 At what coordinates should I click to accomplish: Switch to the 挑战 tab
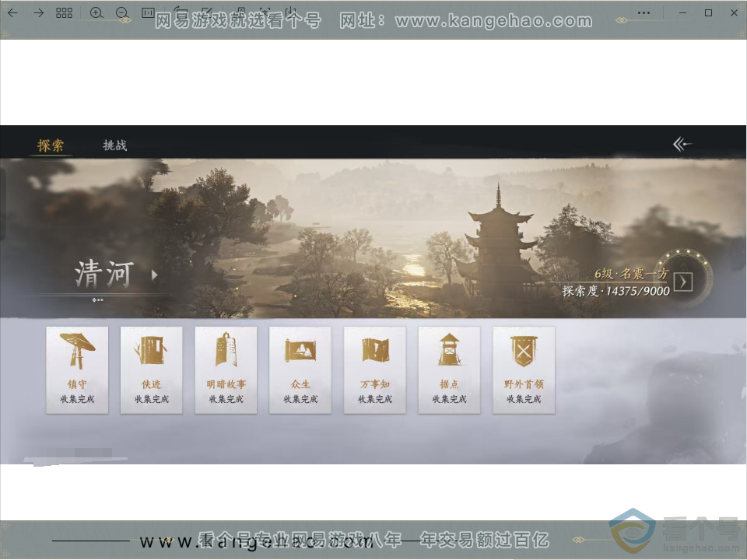[115, 145]
